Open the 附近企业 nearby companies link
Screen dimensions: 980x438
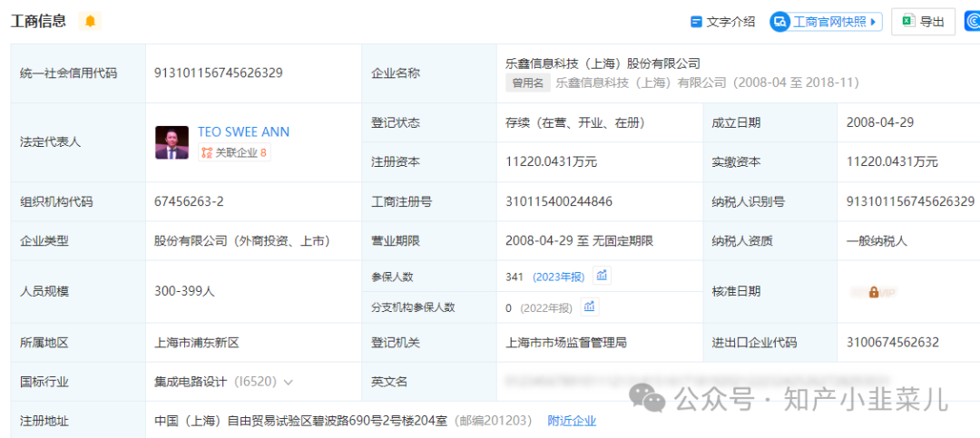point(572,421)
